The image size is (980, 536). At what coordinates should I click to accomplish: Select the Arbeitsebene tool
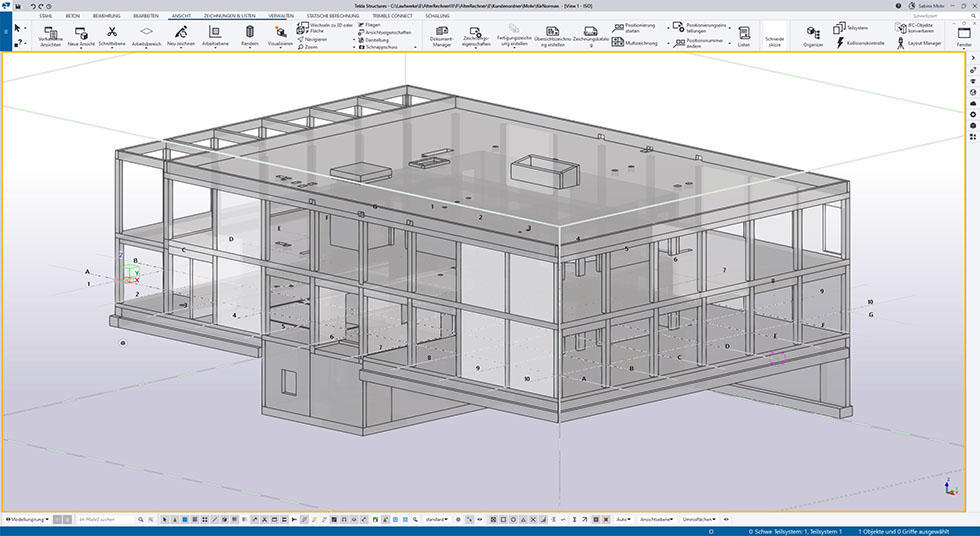(216, 32)
